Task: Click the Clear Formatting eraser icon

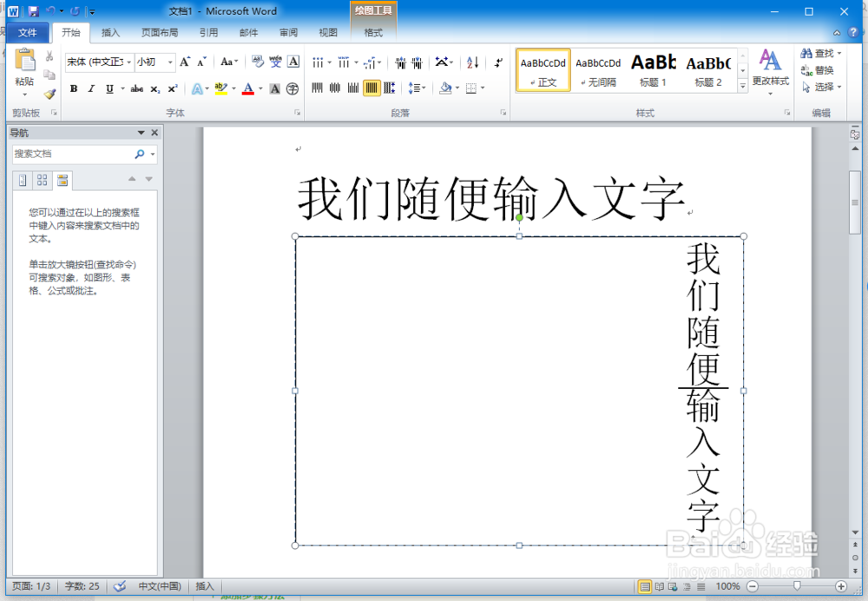Action: pos(258,62)
